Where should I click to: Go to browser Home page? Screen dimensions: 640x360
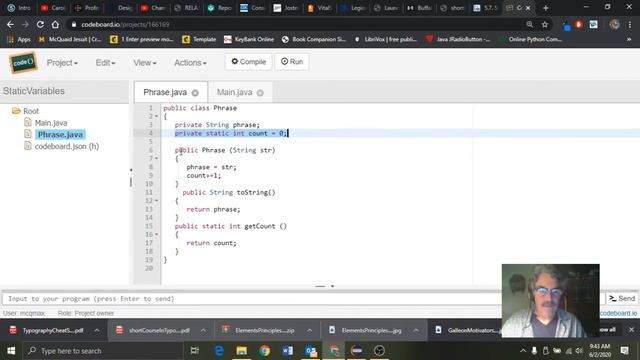point(55,24)
